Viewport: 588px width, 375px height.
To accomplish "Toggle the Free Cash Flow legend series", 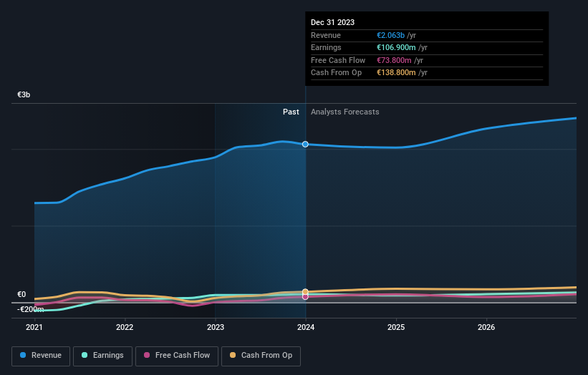I will click(177, 356).
